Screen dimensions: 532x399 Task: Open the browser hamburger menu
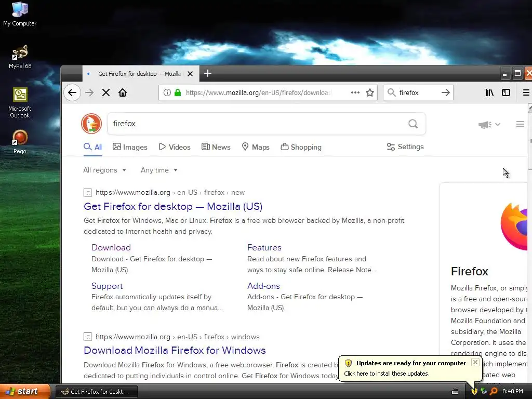coord(526,92)
